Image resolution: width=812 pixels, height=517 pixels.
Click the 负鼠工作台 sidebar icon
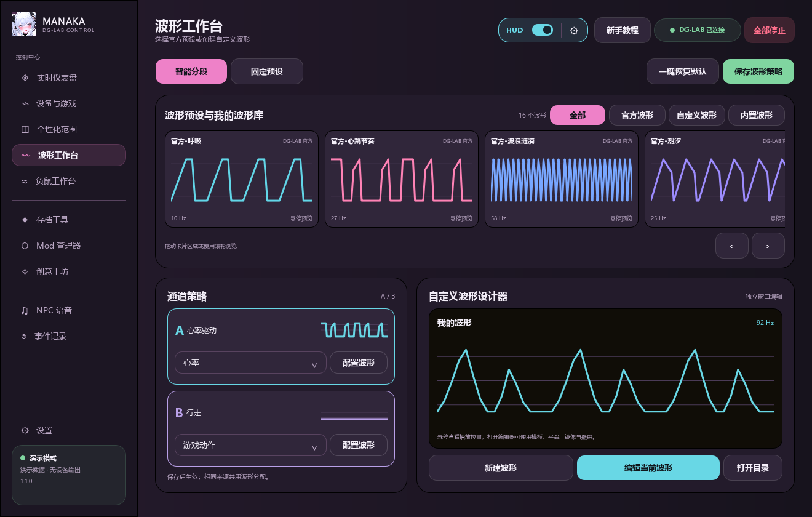click(x=25, y=181)
